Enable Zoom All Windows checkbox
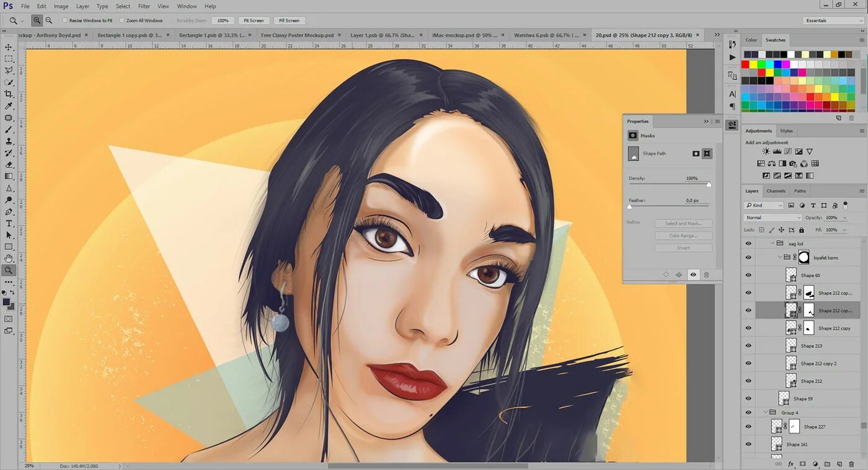 click(122, 20)
